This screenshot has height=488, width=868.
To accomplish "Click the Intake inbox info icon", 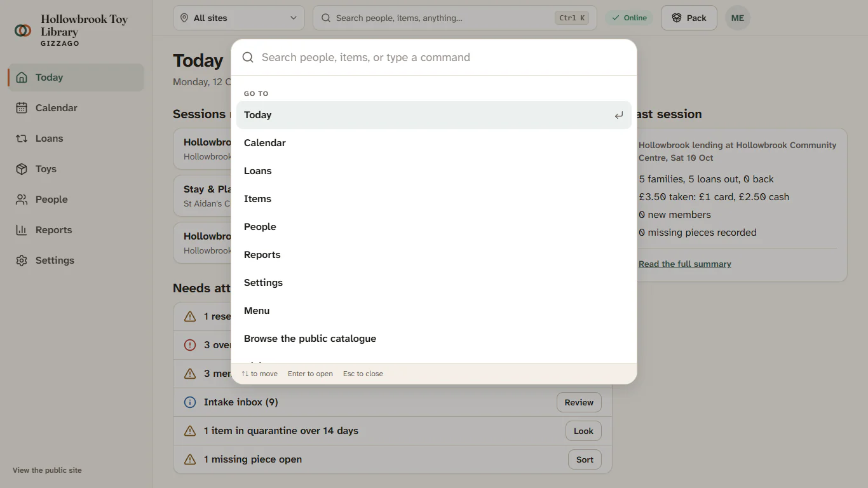I will click(x=189, y=402).
